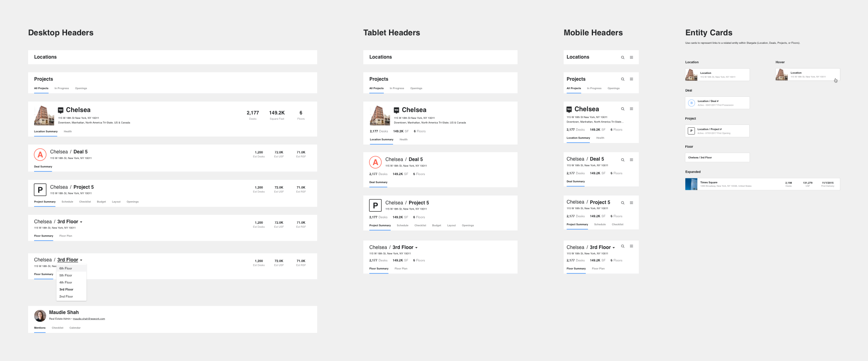Click the search icon in mobile Projects header

coord(623,79)
